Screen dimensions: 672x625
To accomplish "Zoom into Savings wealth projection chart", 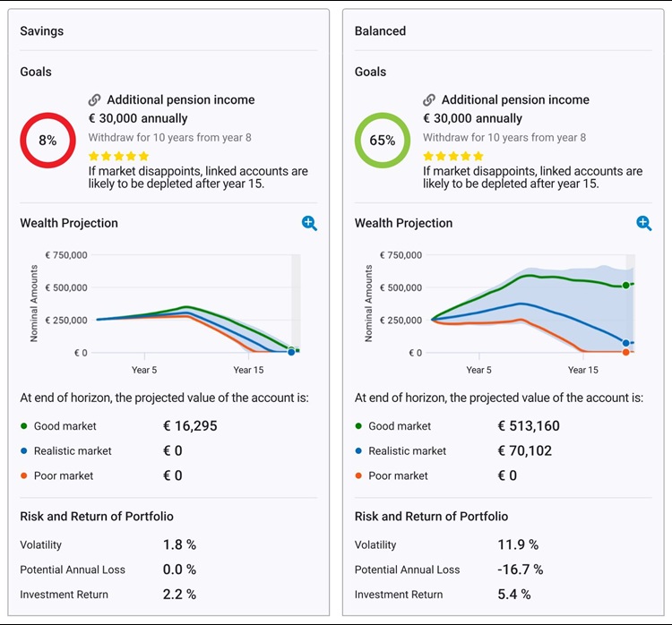I will (309, 223).
